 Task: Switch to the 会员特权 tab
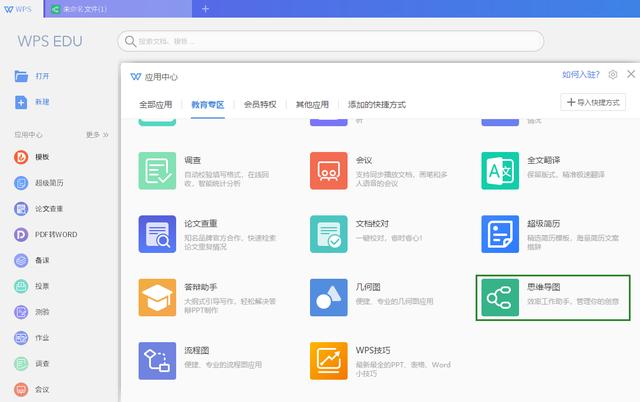pos(260,105)
